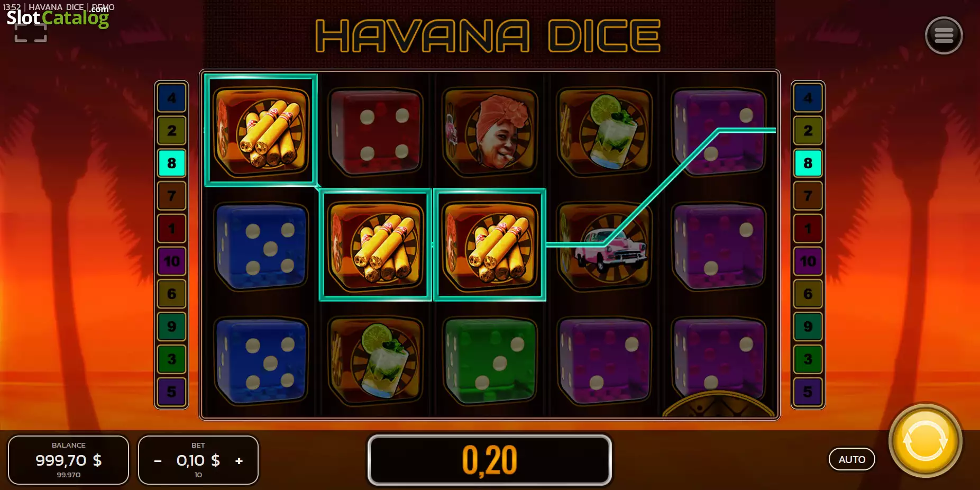Select the pink car dice symbol

coord(605,246)
